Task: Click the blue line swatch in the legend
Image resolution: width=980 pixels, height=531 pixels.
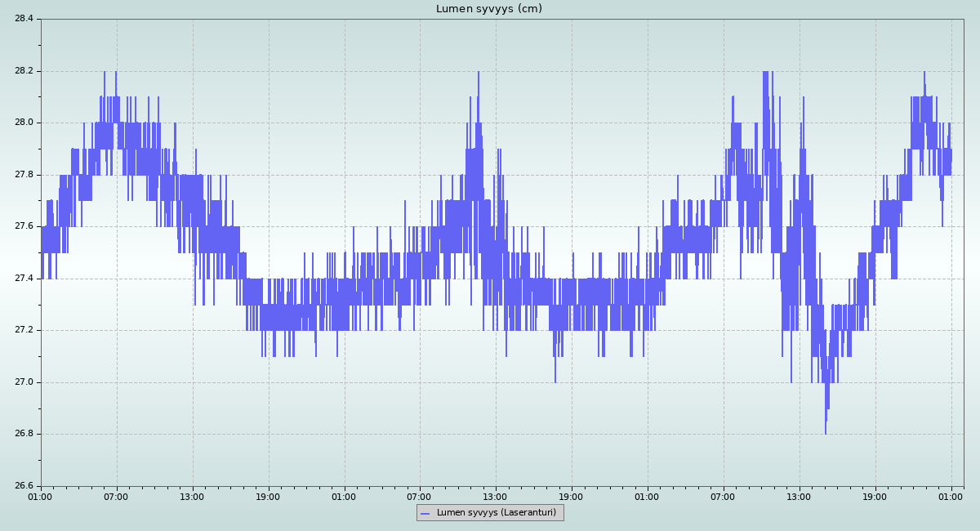Action: (425, 513)
